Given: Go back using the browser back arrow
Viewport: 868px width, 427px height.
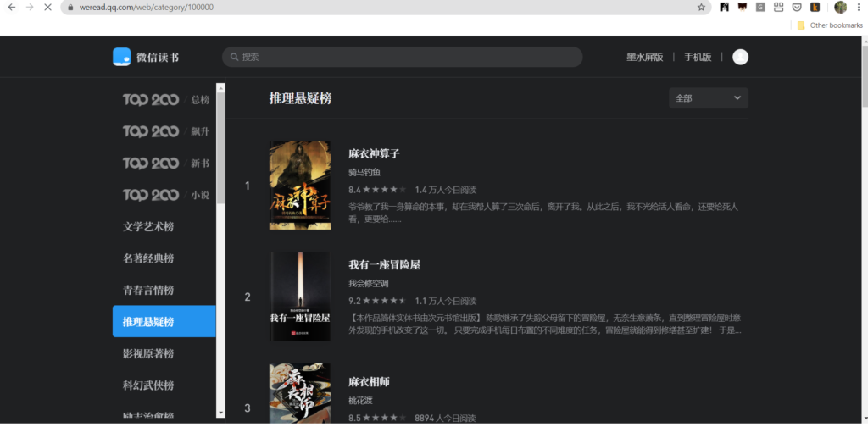Looking at the screenshot, I should tap(11, 7).
